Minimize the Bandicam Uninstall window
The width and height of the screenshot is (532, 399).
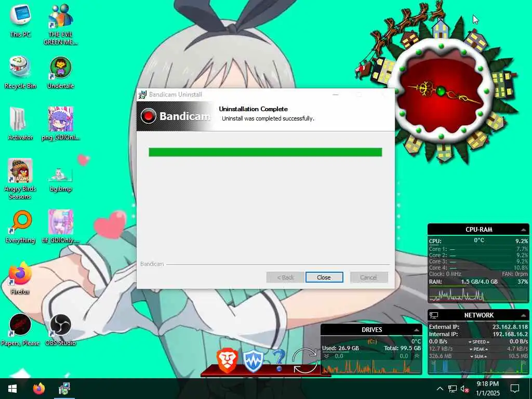[x=336, y=95]
